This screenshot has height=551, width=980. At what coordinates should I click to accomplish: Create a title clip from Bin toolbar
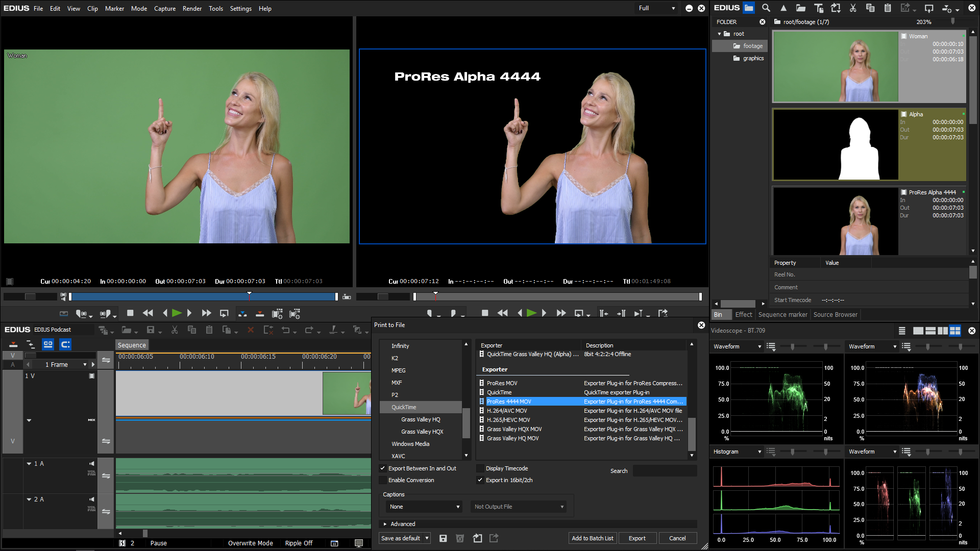[x=819, y=8]
